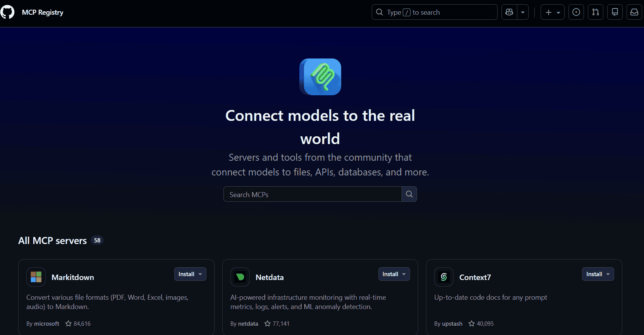This screenshot has width=644, height=335.
Task: Click the MCP Registry title link
Action: tap(43, 12)
